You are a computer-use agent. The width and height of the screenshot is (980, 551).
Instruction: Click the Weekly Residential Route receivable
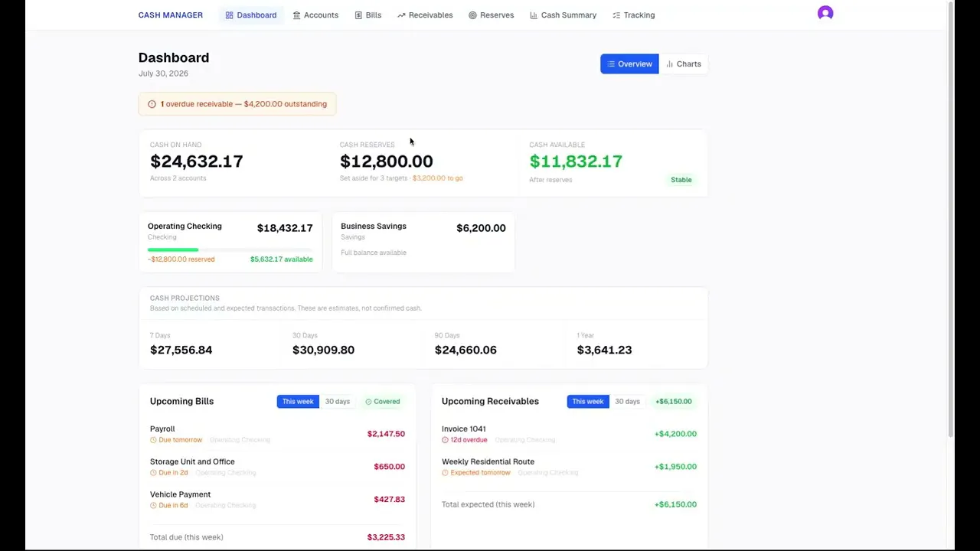click(569, 467)
